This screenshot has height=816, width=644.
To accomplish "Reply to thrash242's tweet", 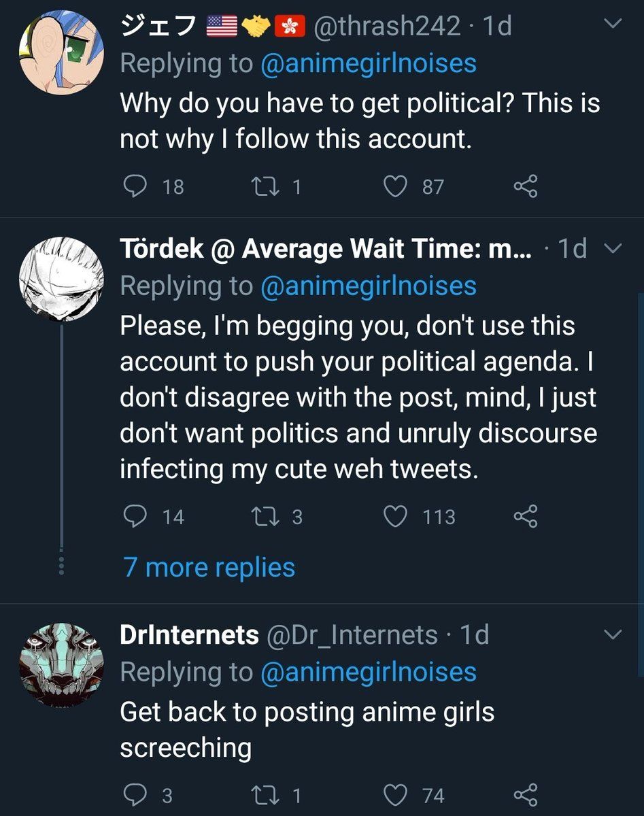I will [135, 186].
